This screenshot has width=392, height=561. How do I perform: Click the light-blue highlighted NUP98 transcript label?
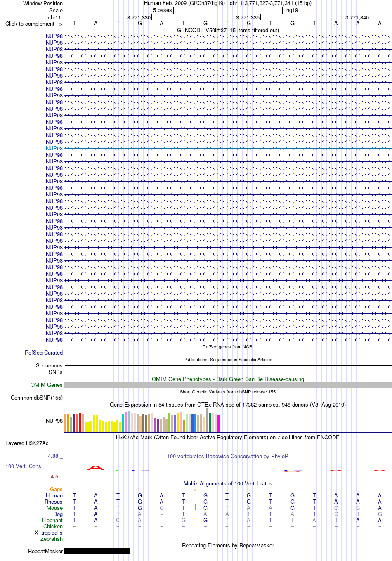coord(54,148)
